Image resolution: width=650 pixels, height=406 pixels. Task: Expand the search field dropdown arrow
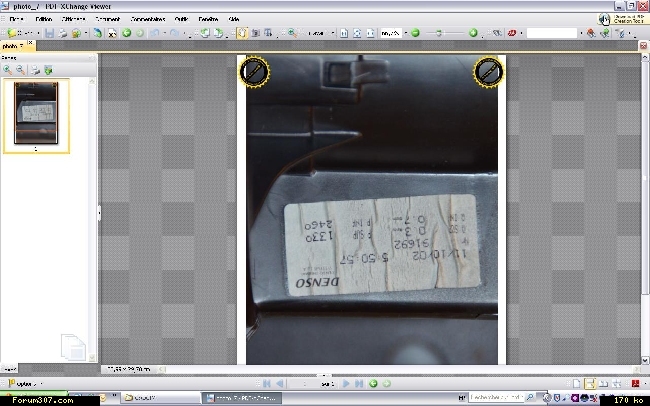(581, 33)
